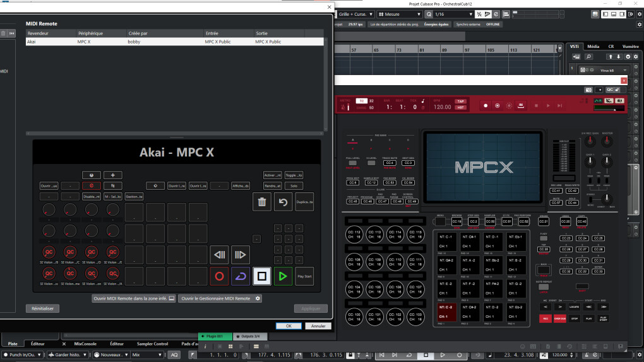The width and height of the screenshot is (644, 362).
Task: Click the MPC plugin overdub circle button
Action: click(497, 106)
